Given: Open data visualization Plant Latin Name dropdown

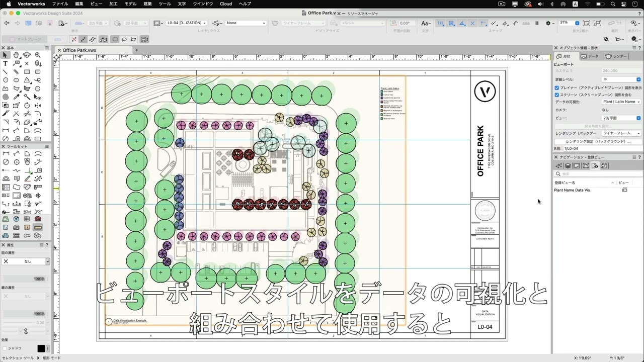Looking at the screenshot, I should pyautogui.click(x=621, y=102).
